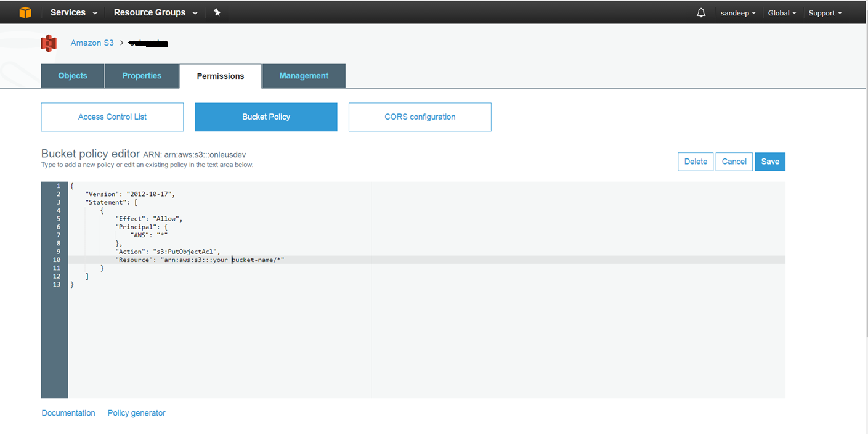Image resolution: width=868 pixels, height=434 pixels.
Task: Open the Services dropdown menu
Action: click(x=74, y=12)
